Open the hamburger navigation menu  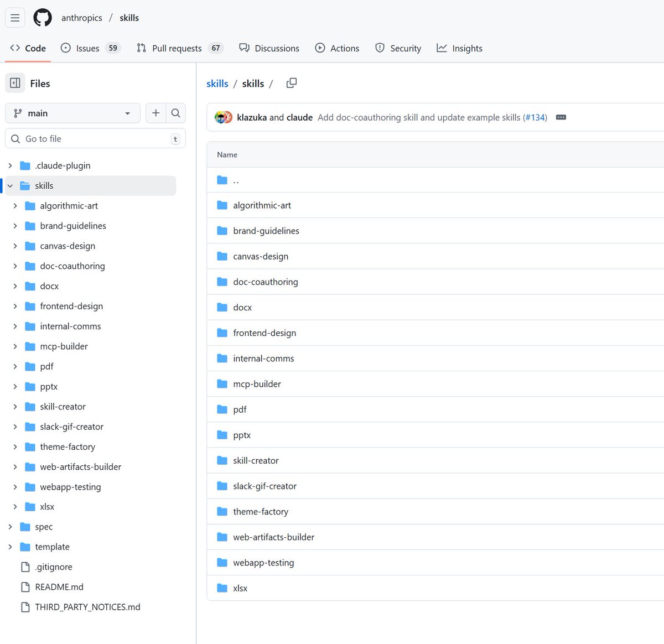pos(15,18)
